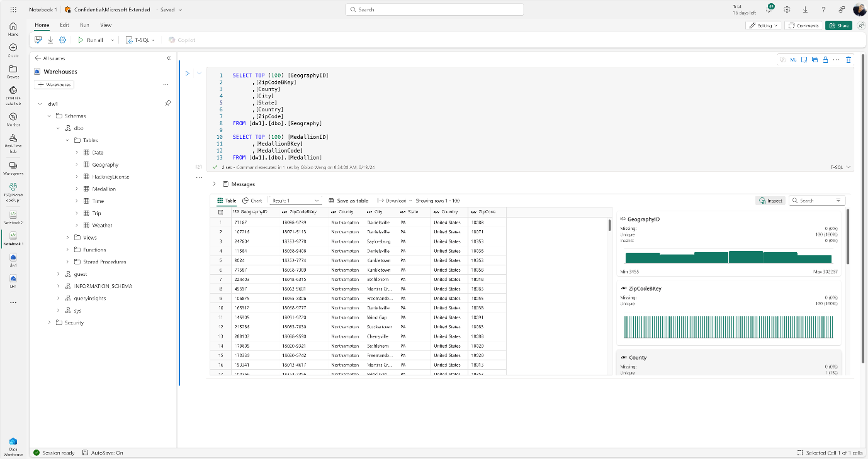Collapse the explorer pane with double chevron
Viewport: 868px width, 459px height.
point(168,58)
